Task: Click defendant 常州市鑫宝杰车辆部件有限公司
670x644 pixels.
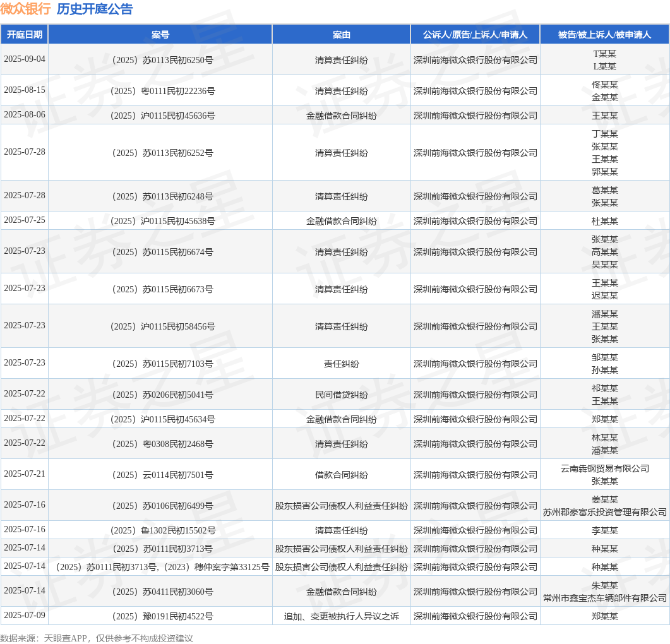Action: (604, 599)
